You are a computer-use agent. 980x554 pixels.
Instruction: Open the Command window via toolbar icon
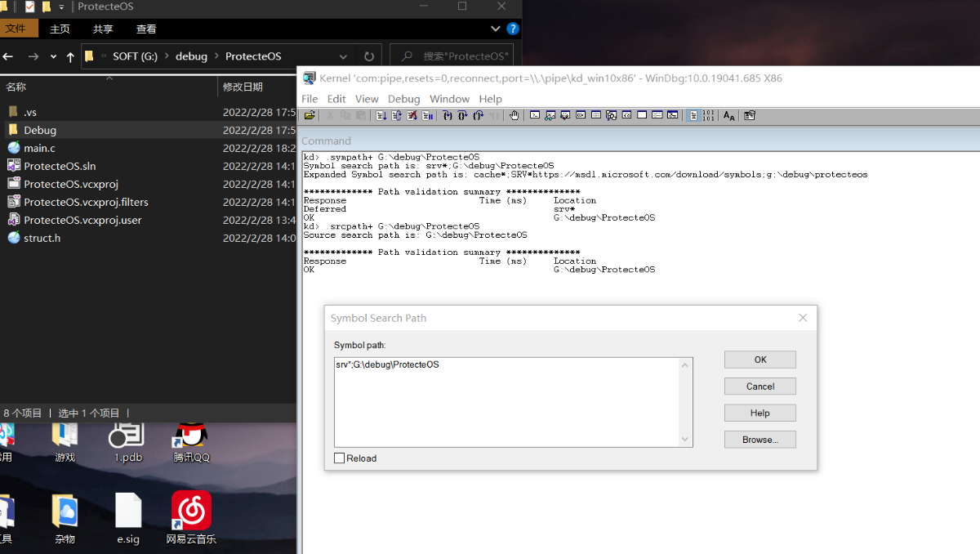tap(534, 115)
